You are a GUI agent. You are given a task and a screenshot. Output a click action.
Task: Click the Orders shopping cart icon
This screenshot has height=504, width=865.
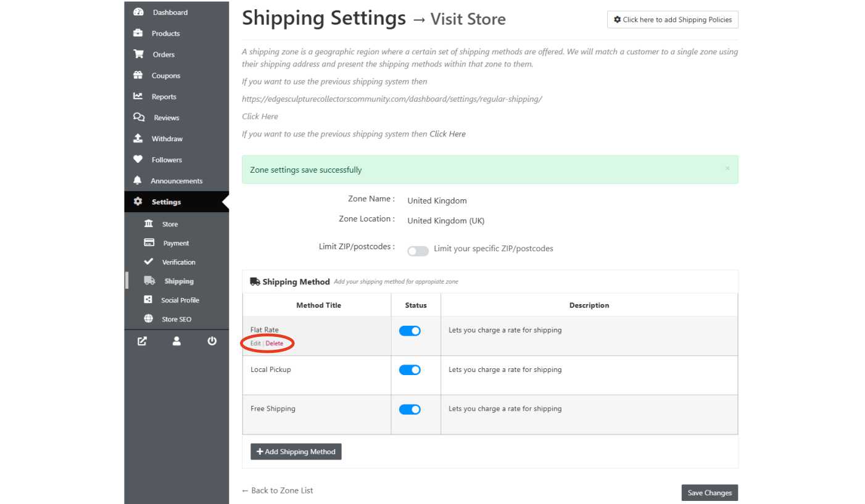click(138, 54)
